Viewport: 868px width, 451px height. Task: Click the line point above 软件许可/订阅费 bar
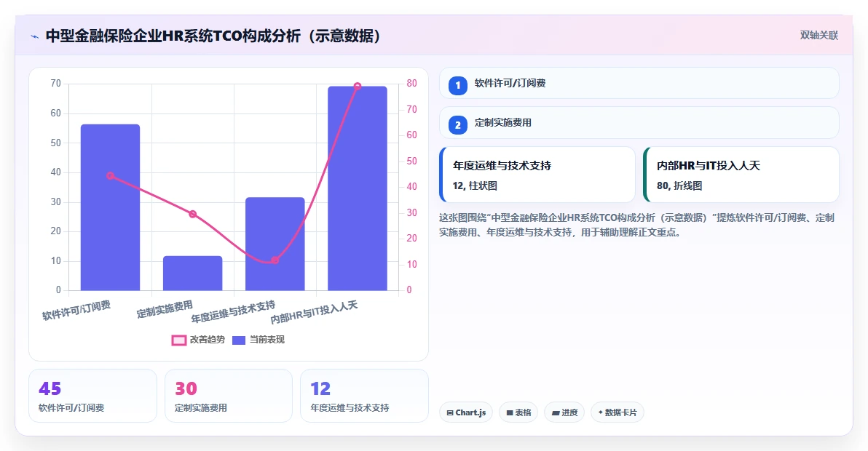[x=110, y=176]
